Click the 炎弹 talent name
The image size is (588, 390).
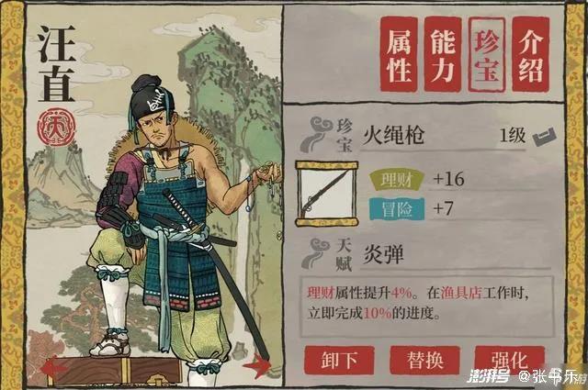pos(383,255)
